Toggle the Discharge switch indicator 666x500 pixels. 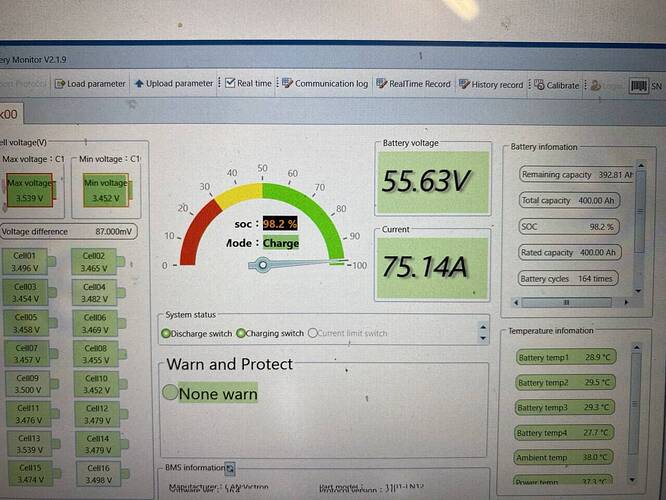click(x=166, y=333)
